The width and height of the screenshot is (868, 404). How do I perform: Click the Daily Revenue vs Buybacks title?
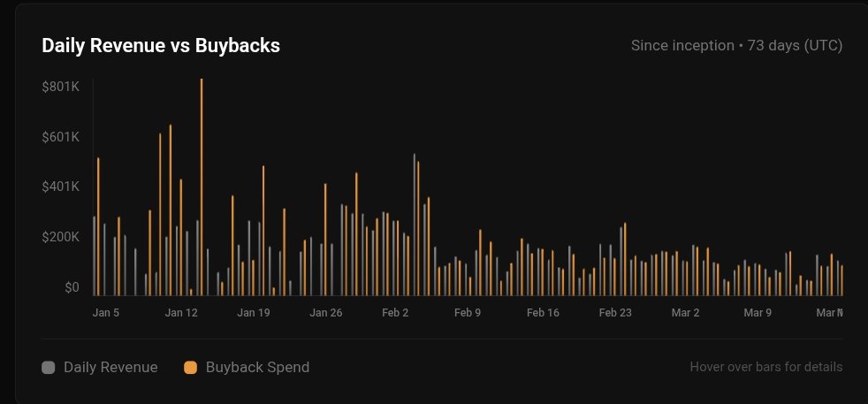click(x=161, y=46)
